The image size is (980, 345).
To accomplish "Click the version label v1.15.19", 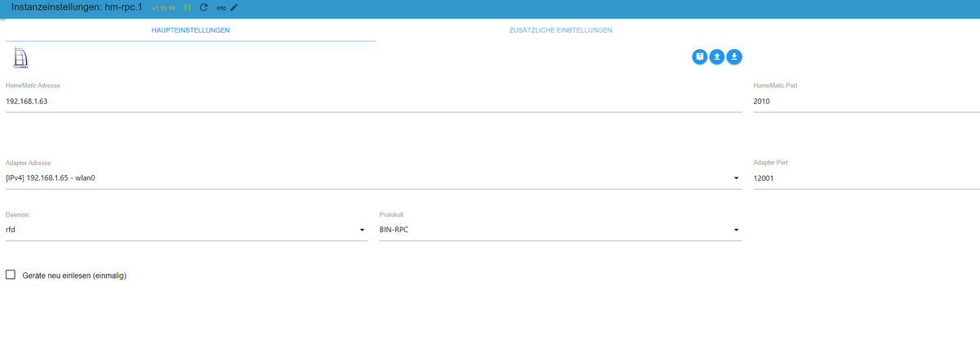I will tap(163, 8).
